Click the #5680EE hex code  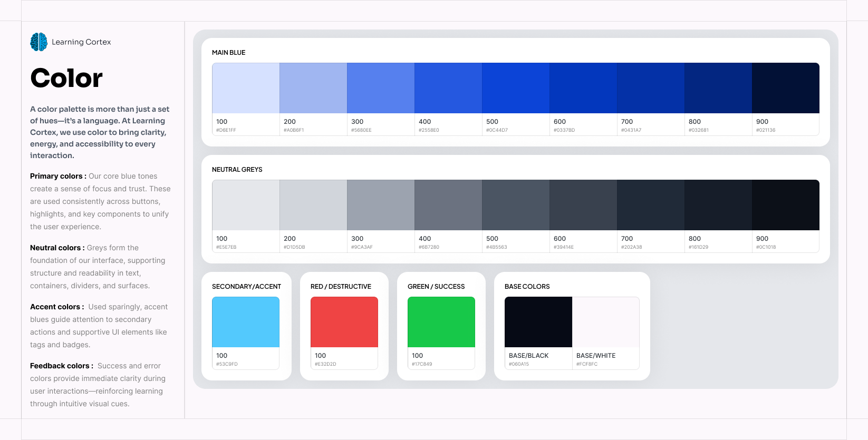click(x=361, y=130)
